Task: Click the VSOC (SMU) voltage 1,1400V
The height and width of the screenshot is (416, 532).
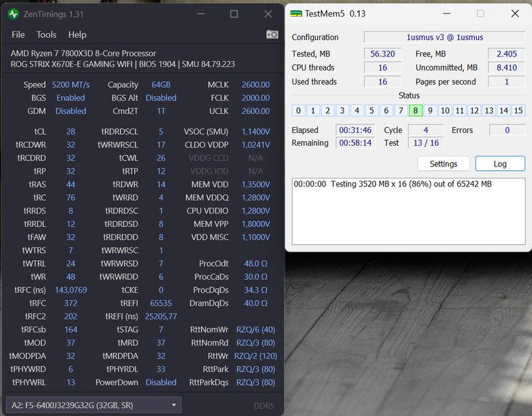Action: [255, 131]
